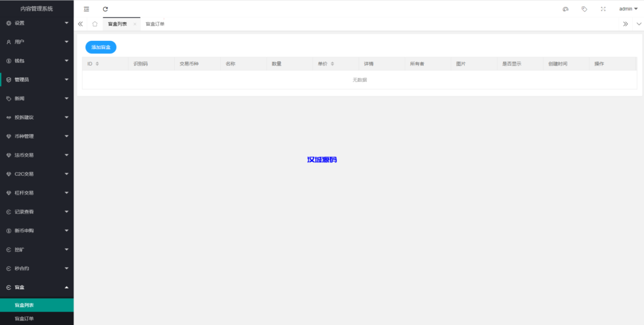This screenshot has width=644, height=325.
Task: Collapse the 盲盒 sidebar menu
Action: coord(36,287)
